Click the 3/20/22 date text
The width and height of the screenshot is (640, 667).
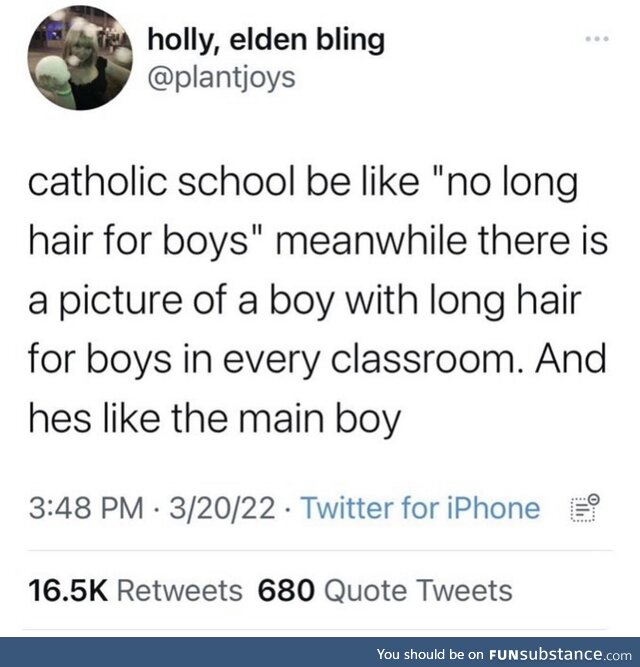pyautogui.click(x=222, y=508)
